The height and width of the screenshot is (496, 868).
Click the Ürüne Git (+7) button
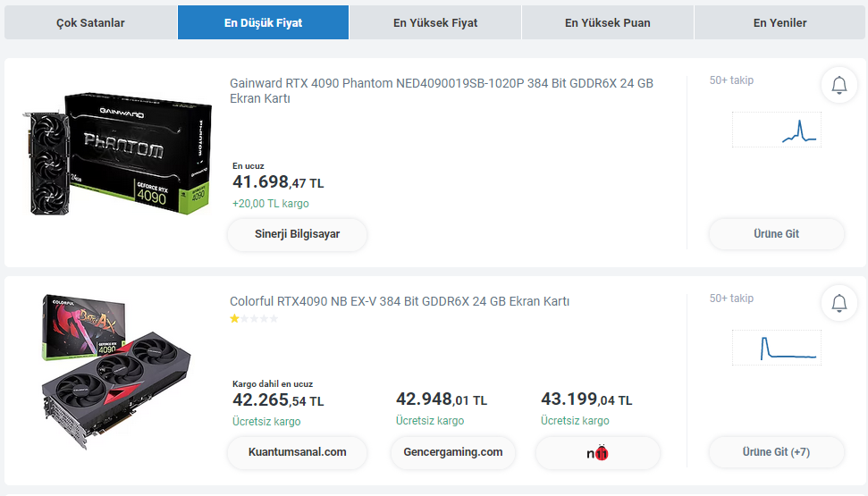[x=776, y=452]
